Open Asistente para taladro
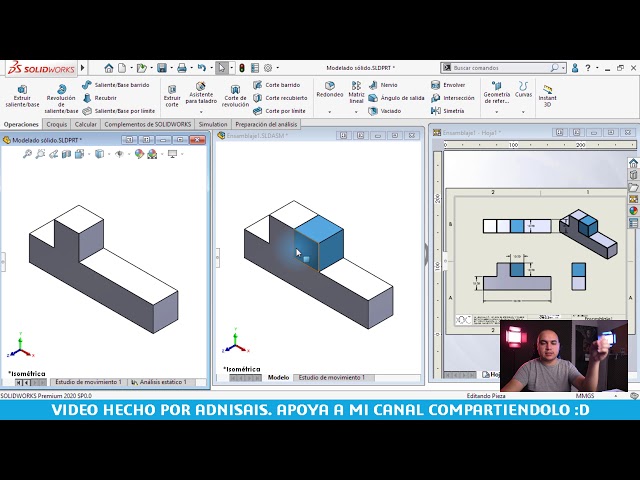The image size is (640, 480). click(x=201, y=93)
